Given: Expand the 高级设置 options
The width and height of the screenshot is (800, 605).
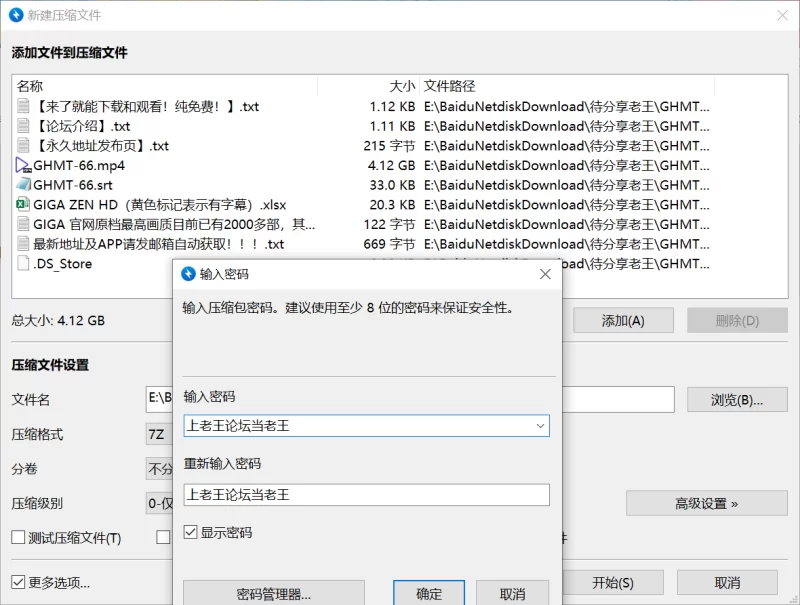Looking at the screenshot, I should (706, 503).
